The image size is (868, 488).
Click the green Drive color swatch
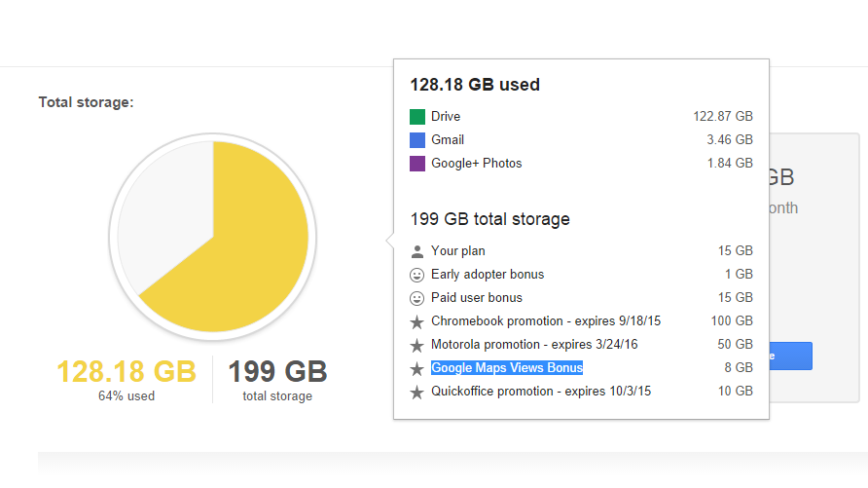coord(417,117)
